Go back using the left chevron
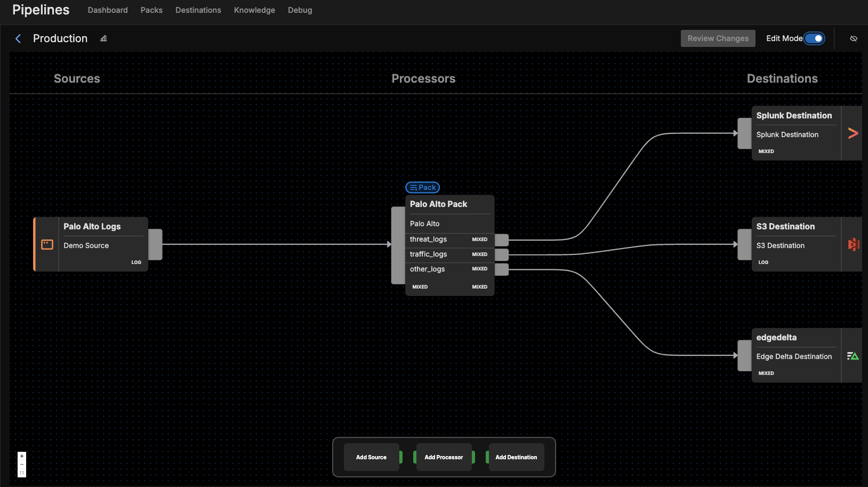Screen dimensions: 868x487 (x=18, y=38)
